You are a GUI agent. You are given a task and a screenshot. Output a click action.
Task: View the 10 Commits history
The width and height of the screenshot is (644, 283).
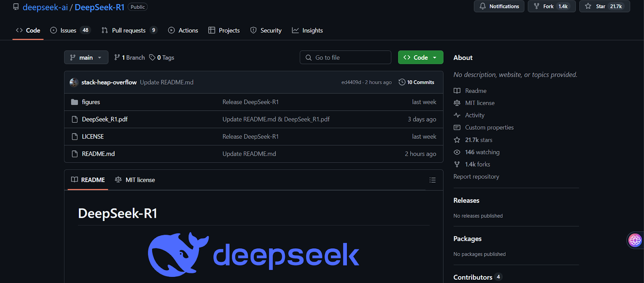(x=417, y=83)
